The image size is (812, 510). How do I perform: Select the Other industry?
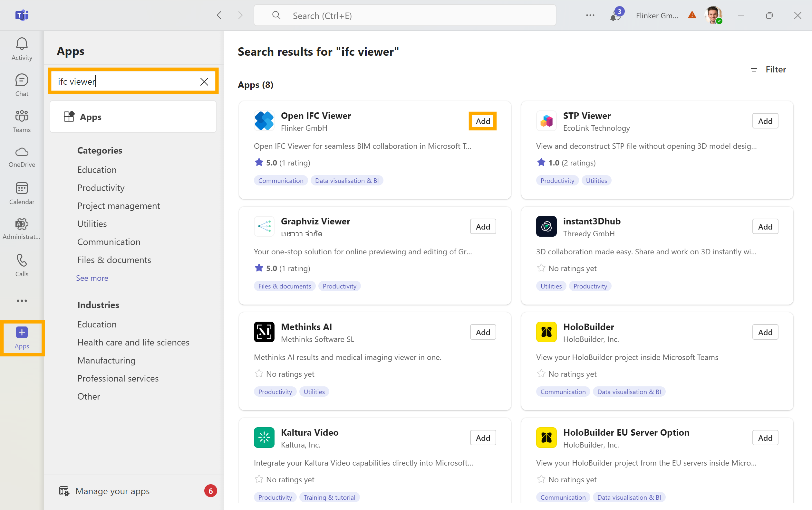tap(89, 396)
